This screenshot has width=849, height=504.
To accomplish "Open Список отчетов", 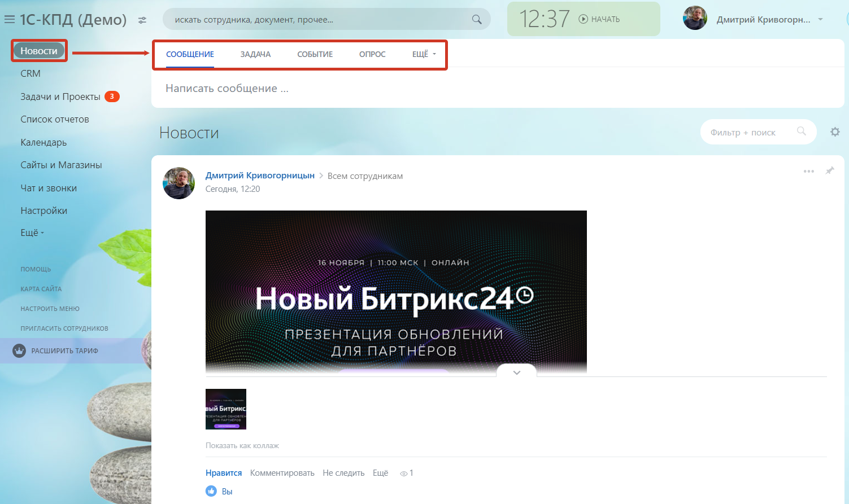I will click(55, 119).
